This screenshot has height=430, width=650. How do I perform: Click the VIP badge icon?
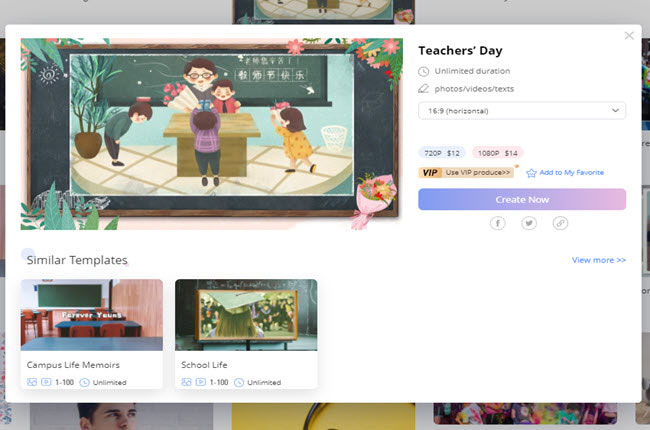point(430,172)
